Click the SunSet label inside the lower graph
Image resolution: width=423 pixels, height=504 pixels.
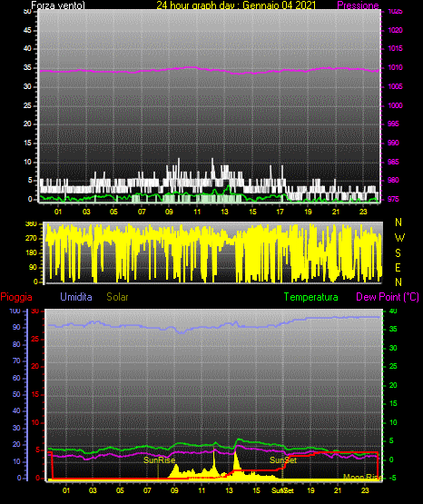pos(283,460)
